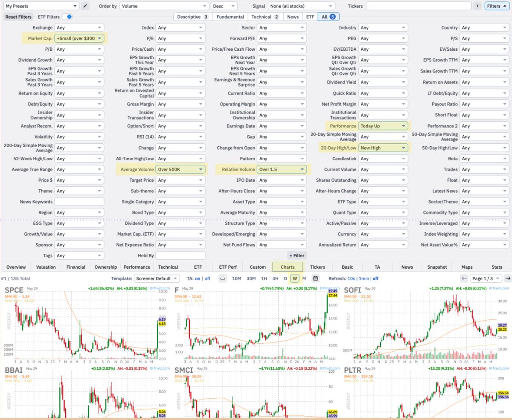Open the Average Volume dropdown
Viewport: 512px width, 420px height.
point(180,169)
